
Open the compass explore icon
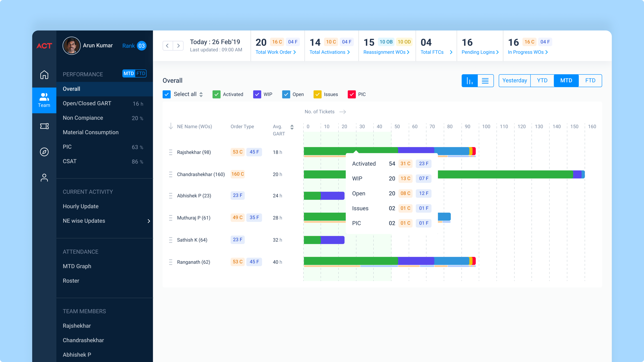(44, 152)
